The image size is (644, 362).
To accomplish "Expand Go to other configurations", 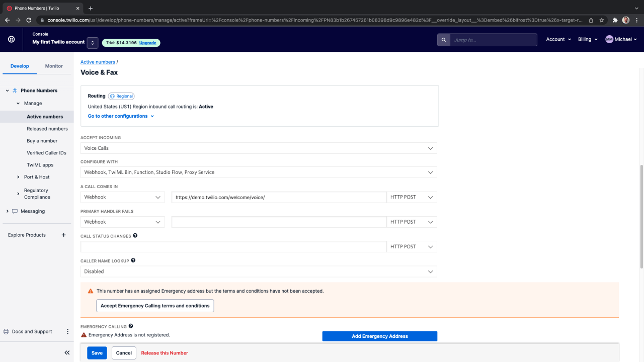I will [121, 116].
